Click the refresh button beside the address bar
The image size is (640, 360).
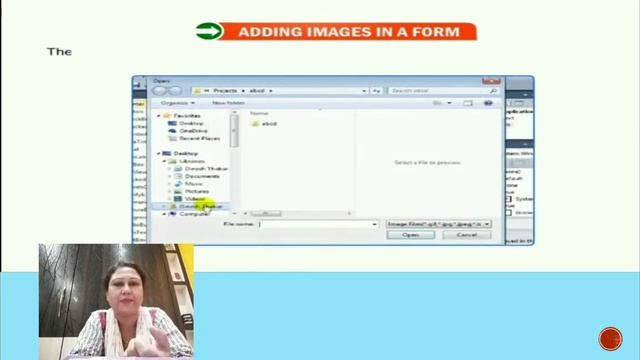point(376,91)
